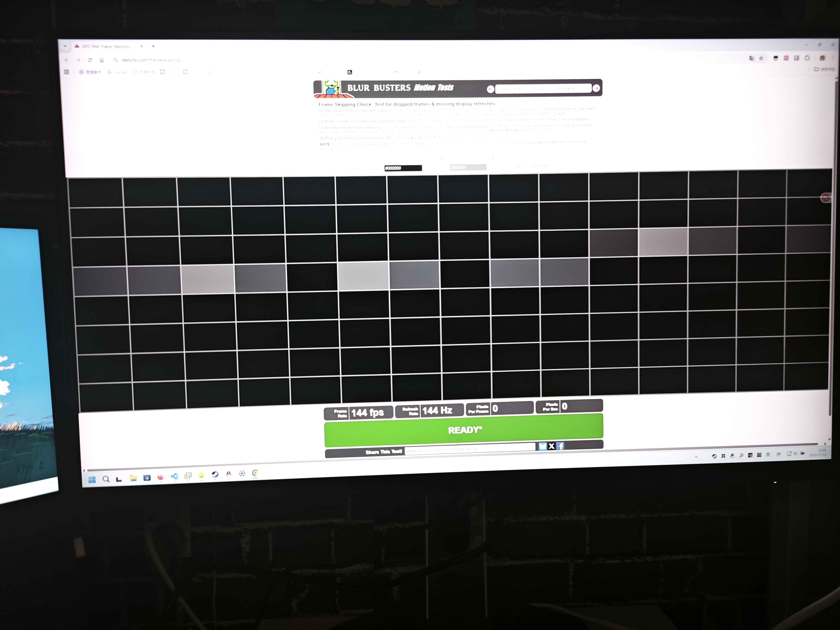Bookmark this page with star icon
This screenshot has width=840, height=630.
pos(761,58)
